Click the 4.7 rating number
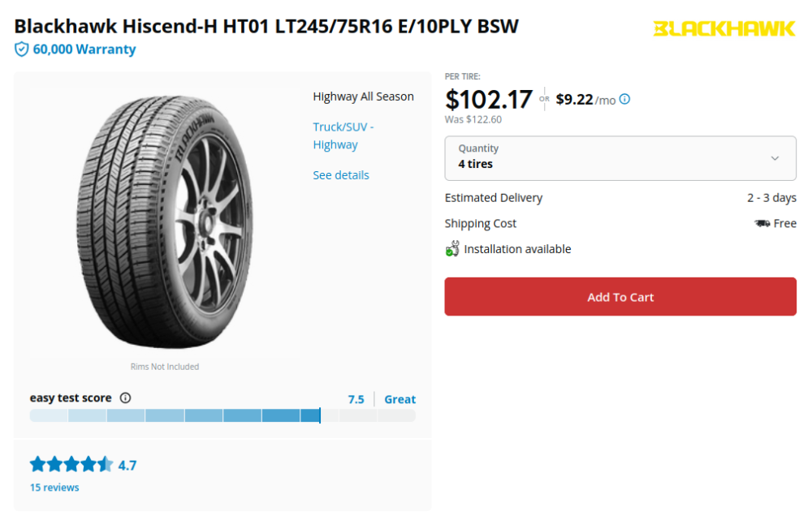The image size is (812, 520). 127,466
